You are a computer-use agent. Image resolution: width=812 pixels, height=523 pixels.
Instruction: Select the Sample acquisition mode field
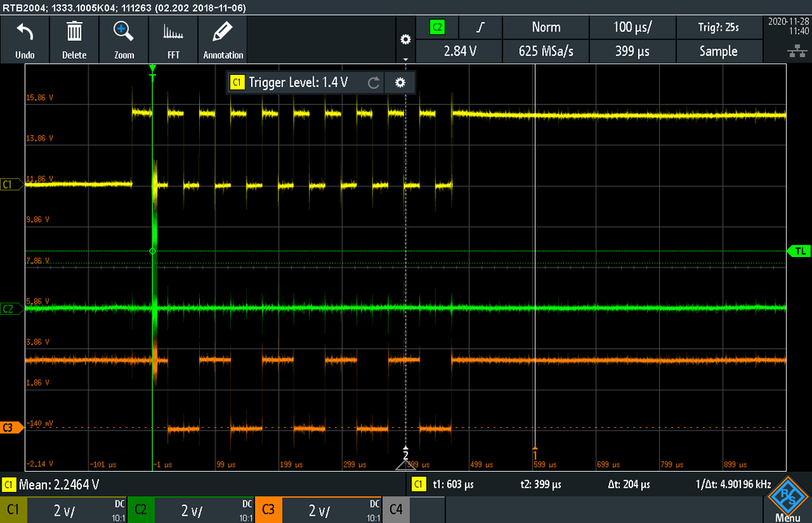(x=719, y=50)
